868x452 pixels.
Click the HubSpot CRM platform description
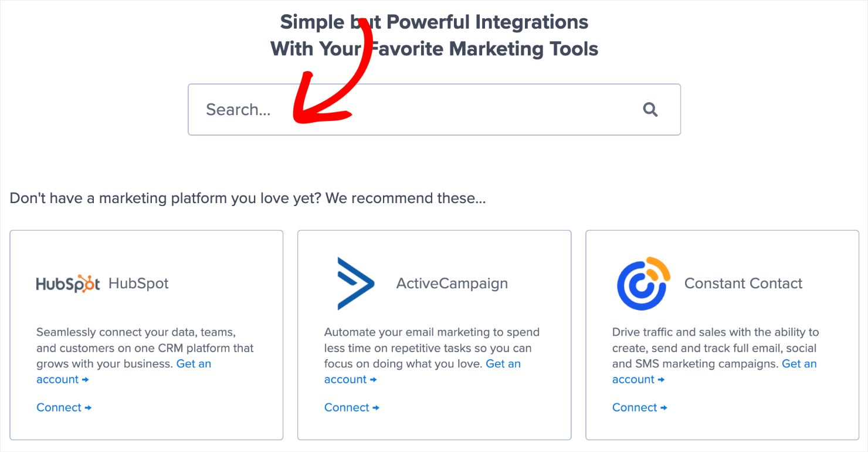145,348
